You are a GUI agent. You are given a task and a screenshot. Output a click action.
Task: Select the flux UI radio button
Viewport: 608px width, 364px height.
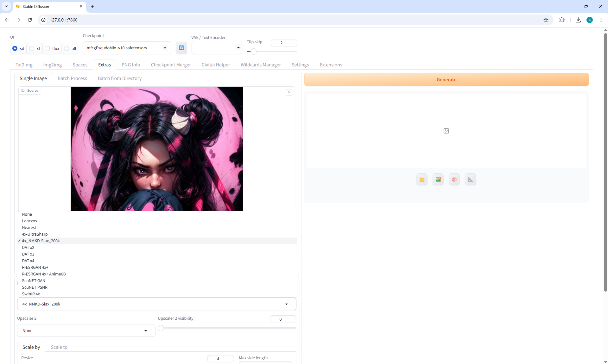point(47,48)
